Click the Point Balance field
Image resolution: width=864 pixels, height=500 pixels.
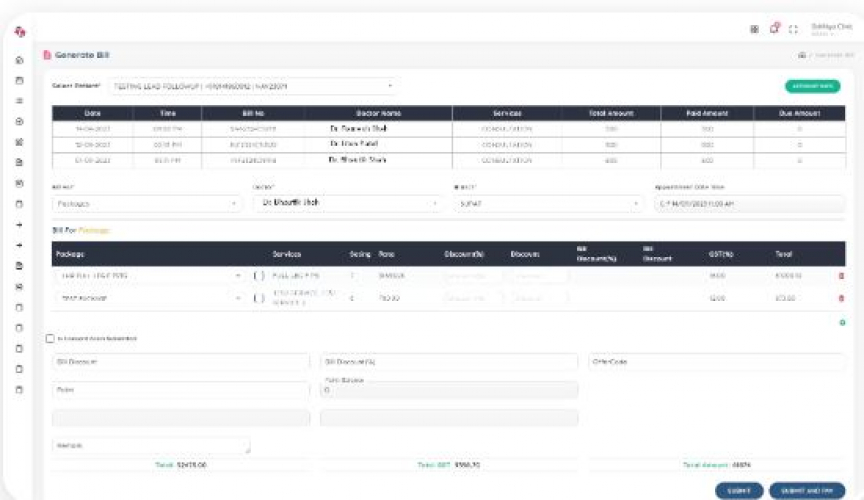449,390
